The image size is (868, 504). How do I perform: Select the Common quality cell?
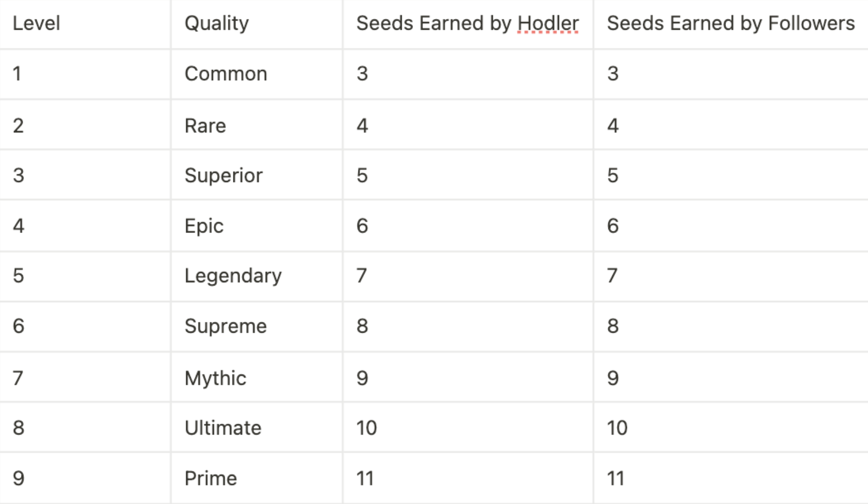pyautogui.click(x=226, y=74)
